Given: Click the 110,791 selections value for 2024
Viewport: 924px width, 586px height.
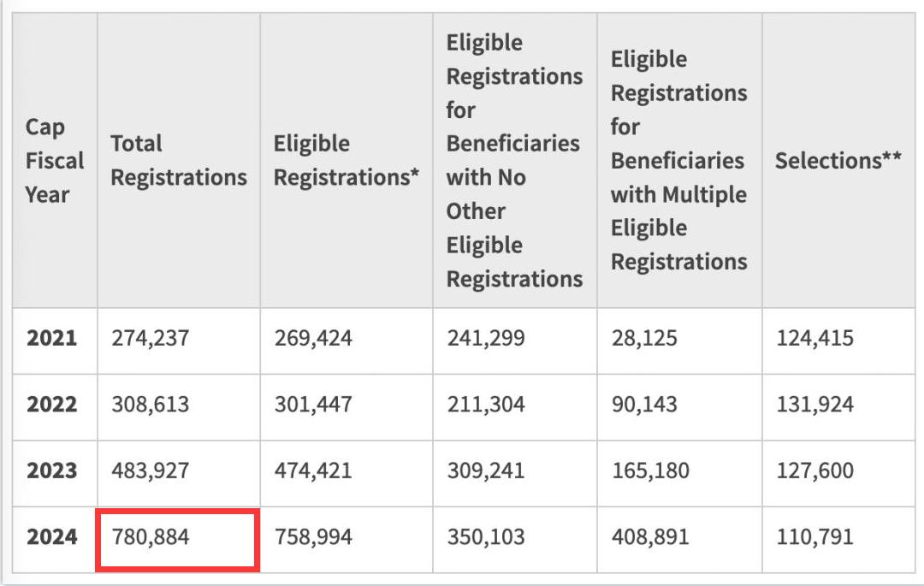Looking at the screenshot, I should [x=814, y=537].
